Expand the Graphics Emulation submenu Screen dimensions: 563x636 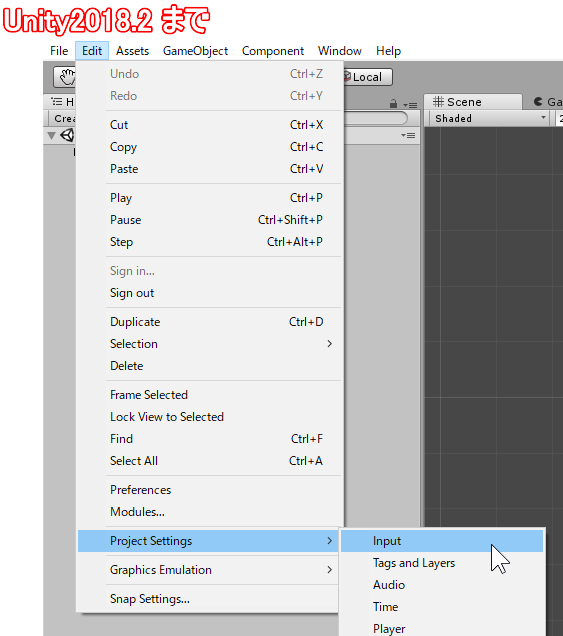208,570
